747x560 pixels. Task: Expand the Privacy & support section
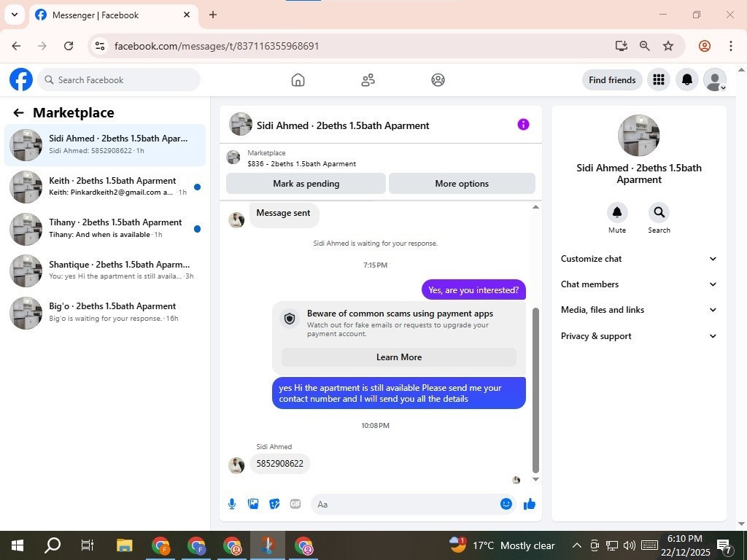(x=638, y=336)
